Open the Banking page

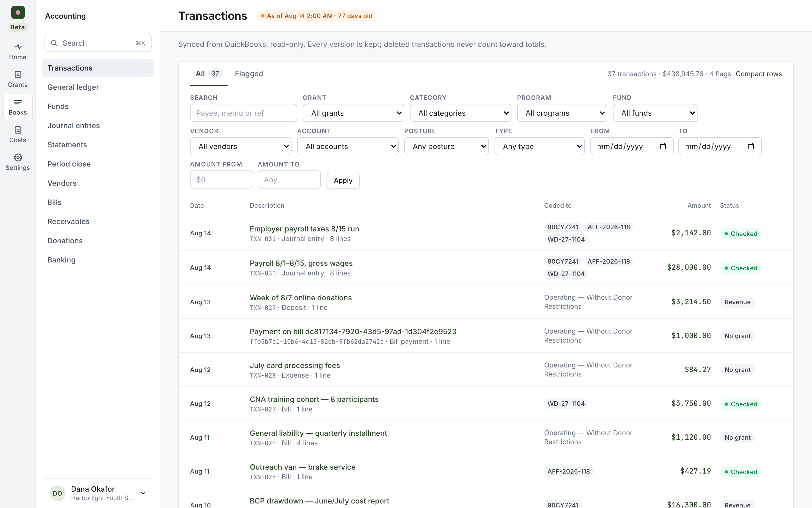[98, 260]
